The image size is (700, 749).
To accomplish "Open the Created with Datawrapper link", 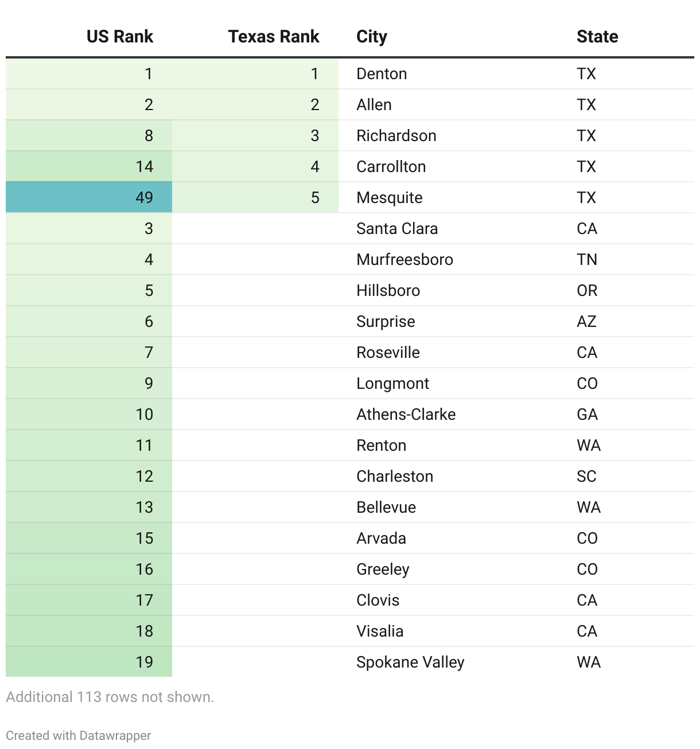I will tap(79, 735).
